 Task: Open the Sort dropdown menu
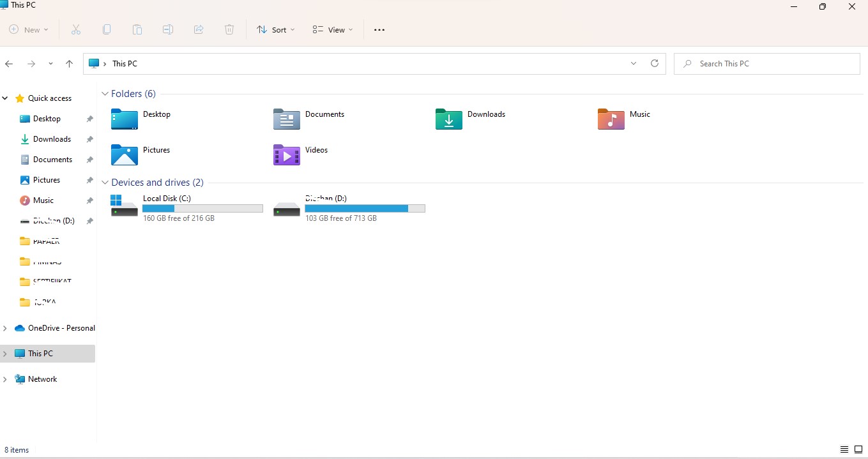click(x=276, y=29)
